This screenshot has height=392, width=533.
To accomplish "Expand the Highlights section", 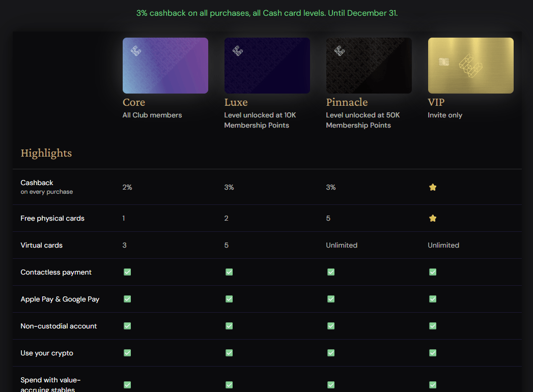I will click(46, 153).
